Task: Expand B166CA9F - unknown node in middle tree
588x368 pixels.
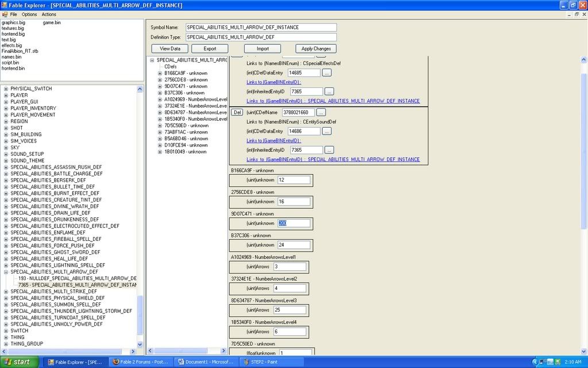Action: click(x=160, y=73)
